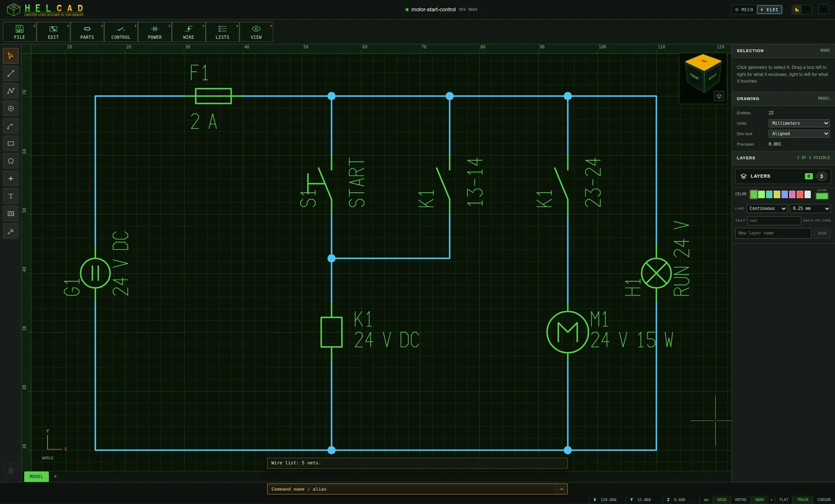Image resolution: width=835 pixels, height=504 pixels.
Task: Choose the Dimension tool in left toolbar
Action: pos(11,231)
